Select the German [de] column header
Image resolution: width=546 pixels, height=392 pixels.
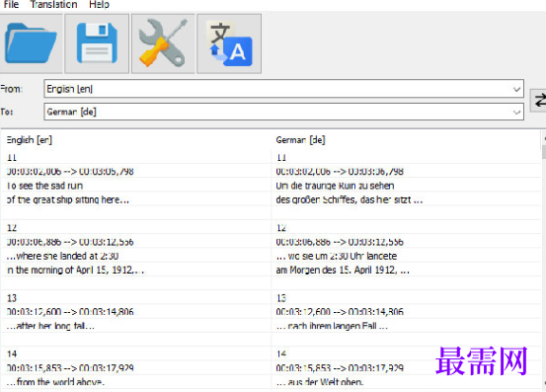click(x=300, y=140)
